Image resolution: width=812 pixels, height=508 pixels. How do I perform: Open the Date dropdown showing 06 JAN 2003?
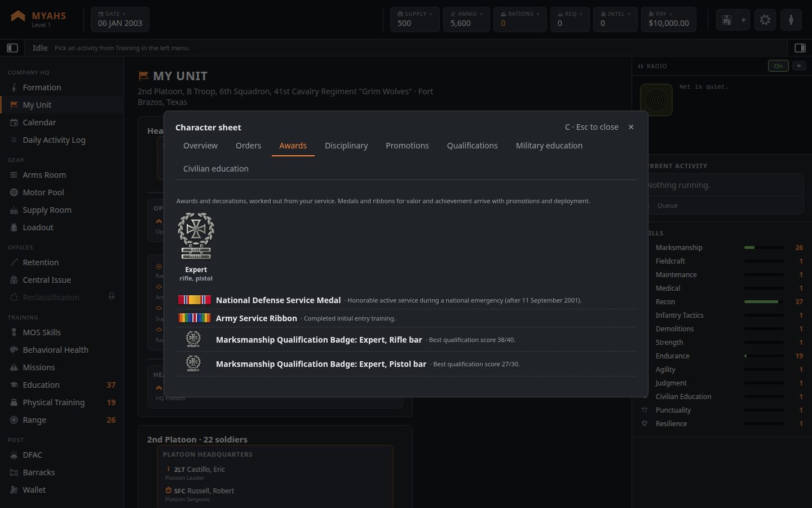(120, 19)
